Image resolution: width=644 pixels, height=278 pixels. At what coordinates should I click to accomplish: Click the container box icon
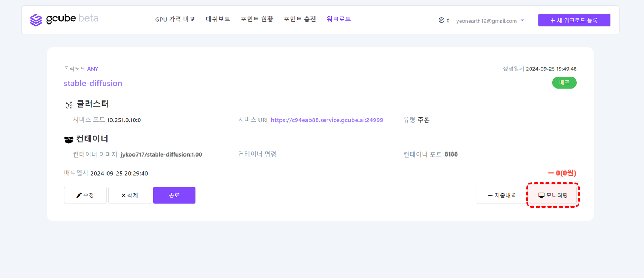click(69, 140)
